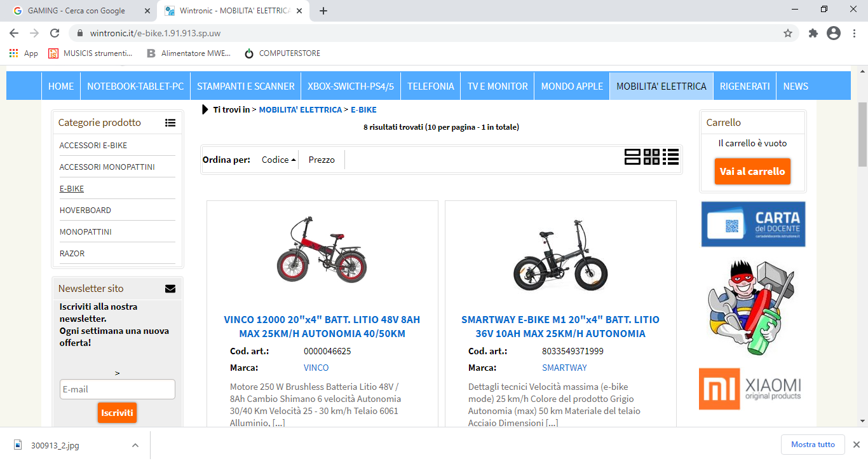This screenshot has height=463, width=868.
Task: Expand the 300913_2.jpg download options chevron
Action: click(x=135, y=445)
